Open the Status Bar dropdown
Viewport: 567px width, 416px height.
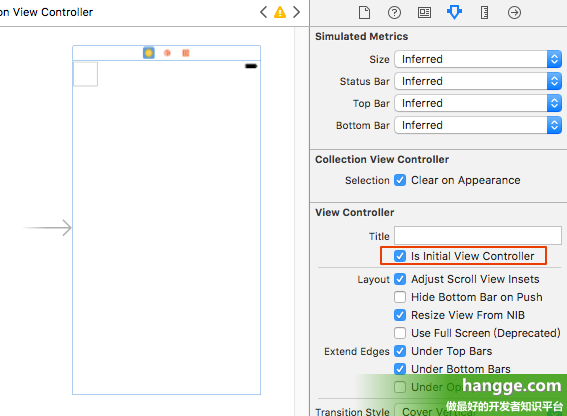[478, 81]
